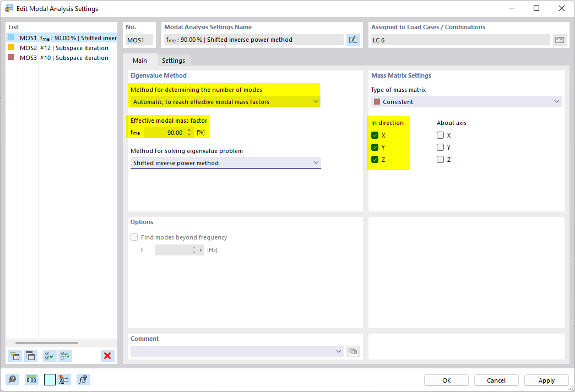This screenshot has width=575, height=392.
Task: Copy the selected modal analysis setting
Action: (x=31, y=356)
